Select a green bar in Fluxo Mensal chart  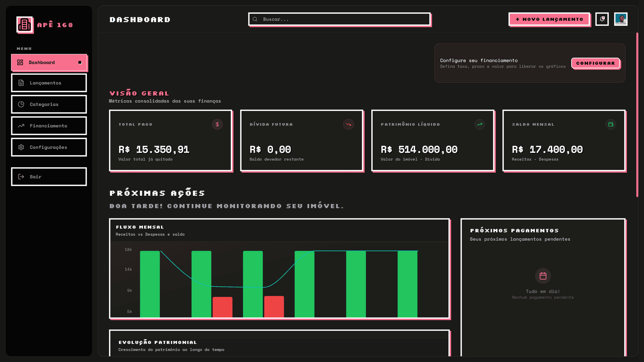(x=150, y=282)
